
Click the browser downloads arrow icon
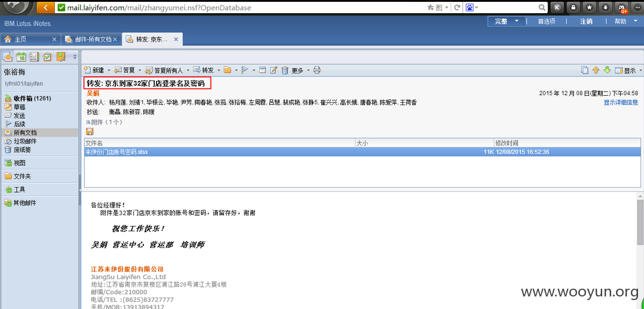(x=605, y=7)
